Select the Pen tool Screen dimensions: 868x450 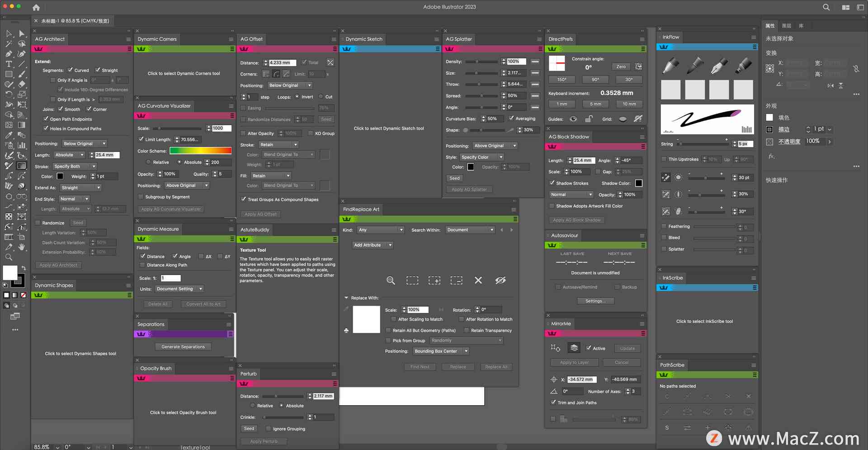(9, 54)
